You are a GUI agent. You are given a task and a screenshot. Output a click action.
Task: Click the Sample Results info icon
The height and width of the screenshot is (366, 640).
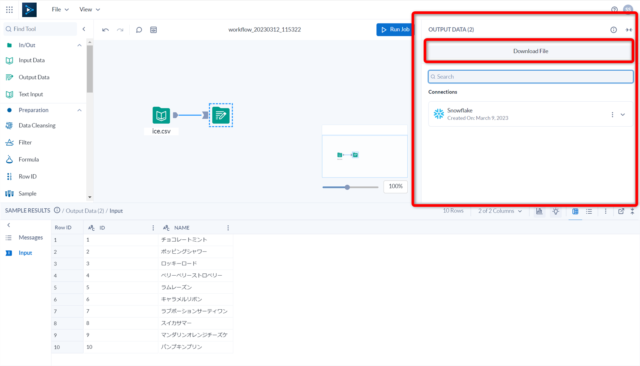tap(57, 211)
